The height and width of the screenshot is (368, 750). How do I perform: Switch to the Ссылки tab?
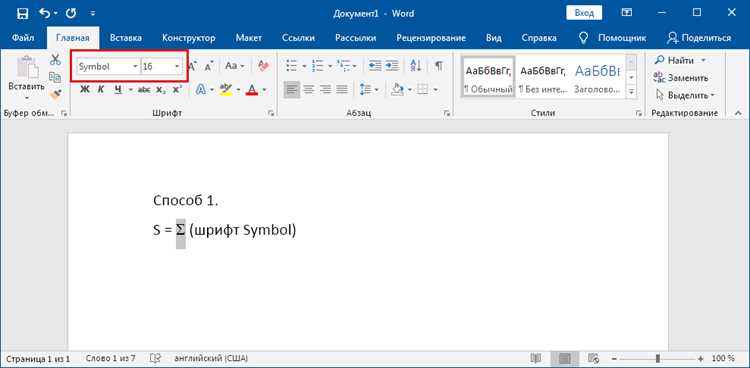[298, 38]
